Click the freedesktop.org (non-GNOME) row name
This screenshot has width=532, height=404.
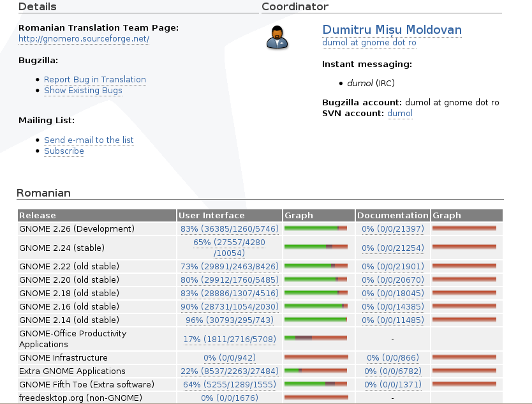point(80,398)
